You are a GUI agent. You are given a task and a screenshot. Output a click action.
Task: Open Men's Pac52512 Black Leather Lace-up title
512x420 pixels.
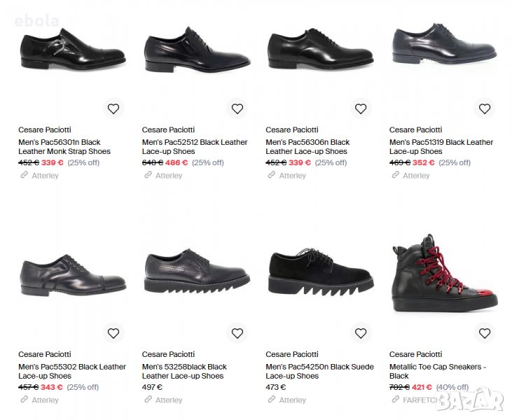[194, 146]
